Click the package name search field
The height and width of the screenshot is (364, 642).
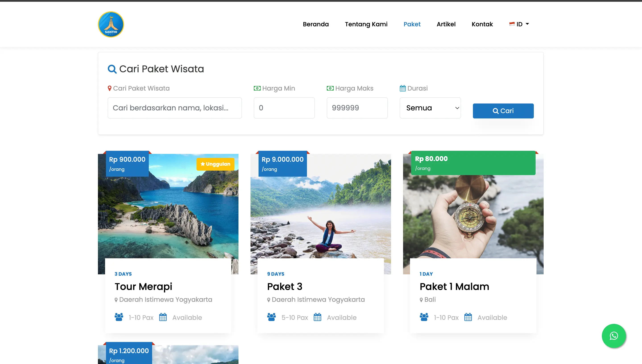tap(174, 108)
